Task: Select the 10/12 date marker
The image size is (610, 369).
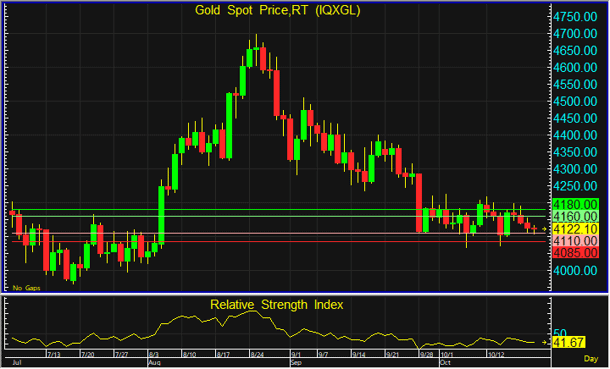Action: (496, 355)
